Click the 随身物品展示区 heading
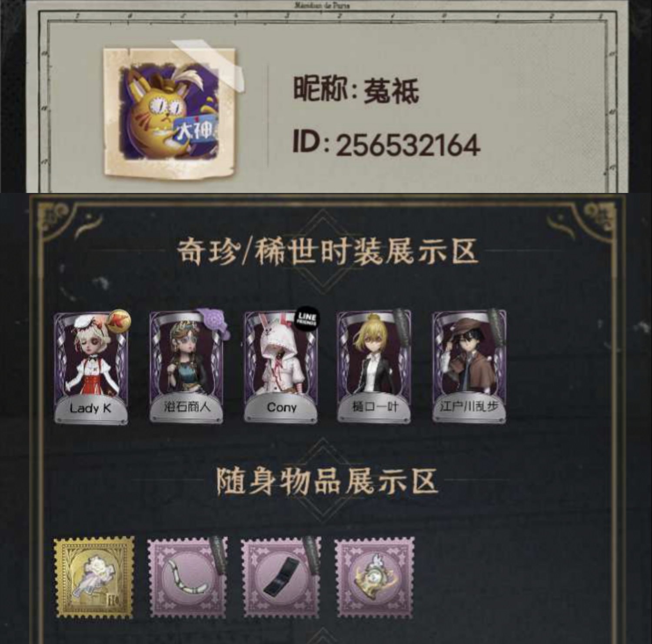 tap(326, 481)
